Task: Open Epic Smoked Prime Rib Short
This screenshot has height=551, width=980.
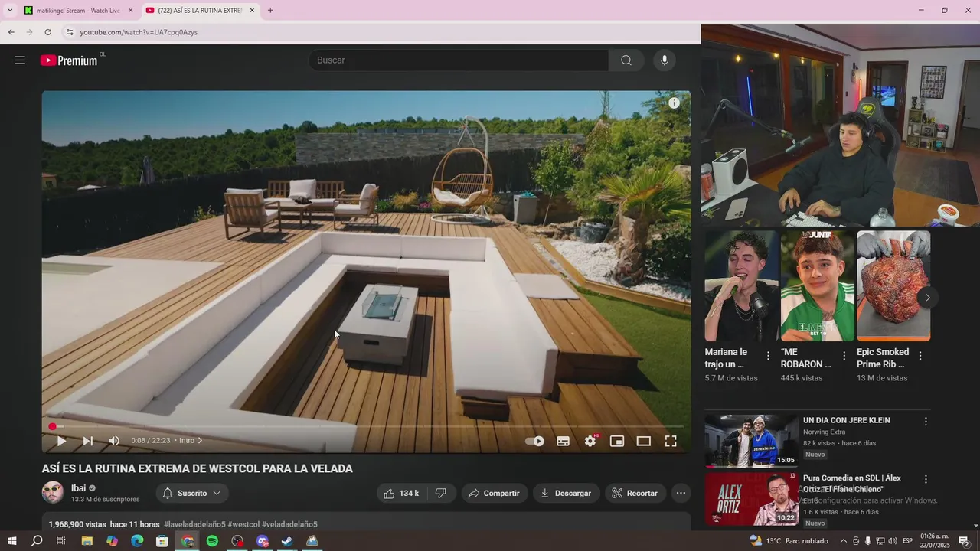Action: [893, 286]
